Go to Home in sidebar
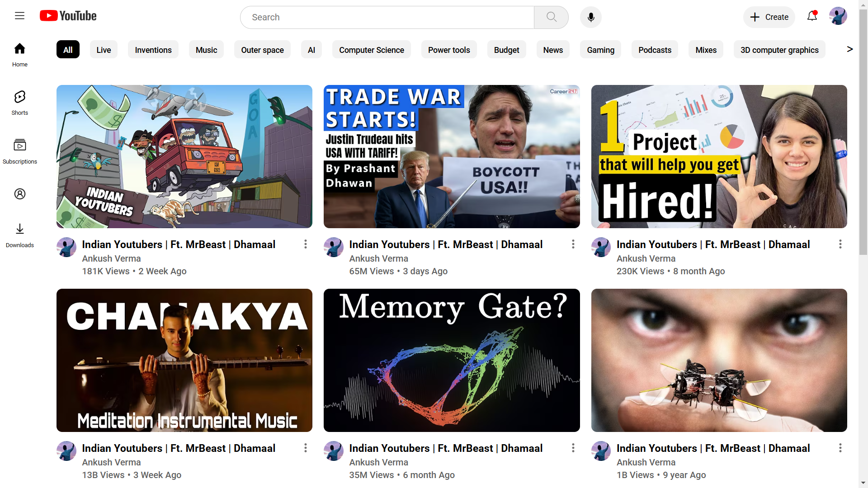Viewport: 868px width, 488px height. pyautogui.click(x=19, y=54)
